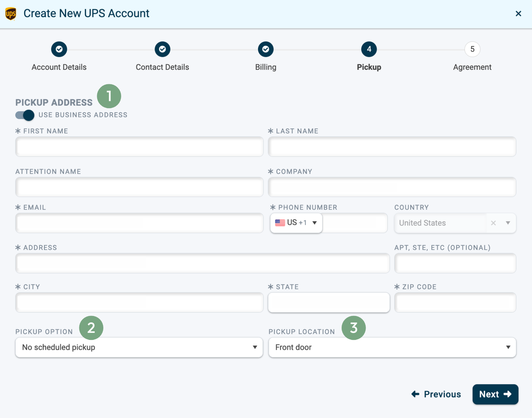The width and height of the screenshot is (532, 418).
Task: Click the US flag in phone field
Action: [280, 222]
